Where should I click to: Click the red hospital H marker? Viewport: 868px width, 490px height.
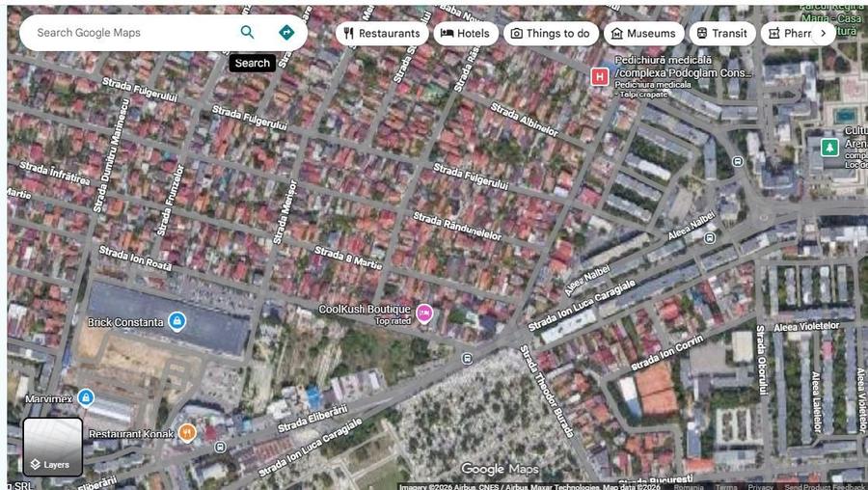click(600, 76)
